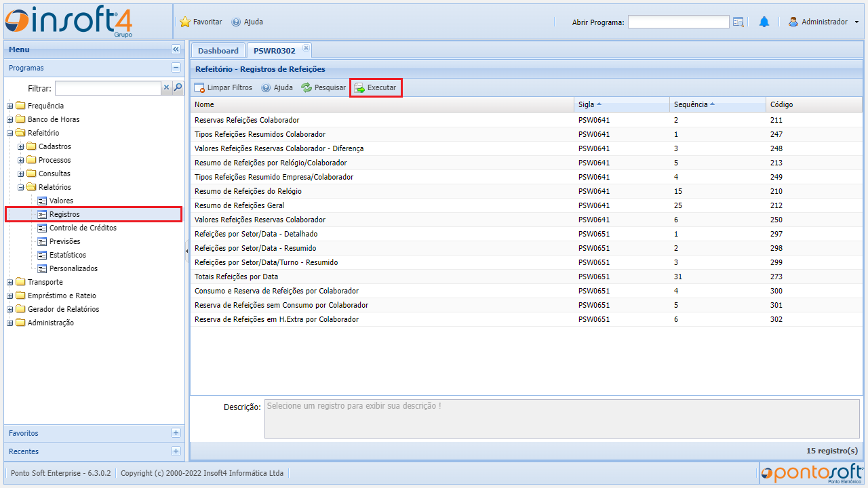Close the PSWR0302 tab
This screenshot has height=488, width=868.
point(306,47)
